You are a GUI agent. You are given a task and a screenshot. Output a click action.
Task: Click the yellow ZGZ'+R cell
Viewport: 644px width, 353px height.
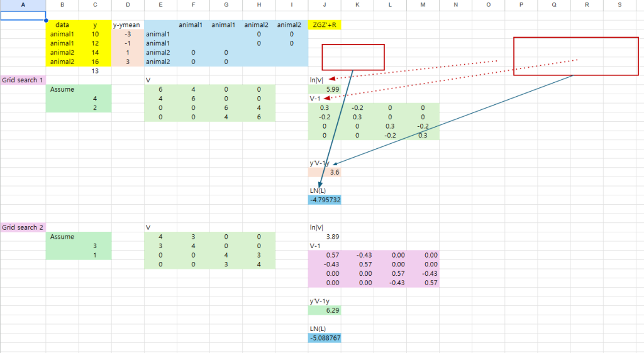click(x=325, y=25)
